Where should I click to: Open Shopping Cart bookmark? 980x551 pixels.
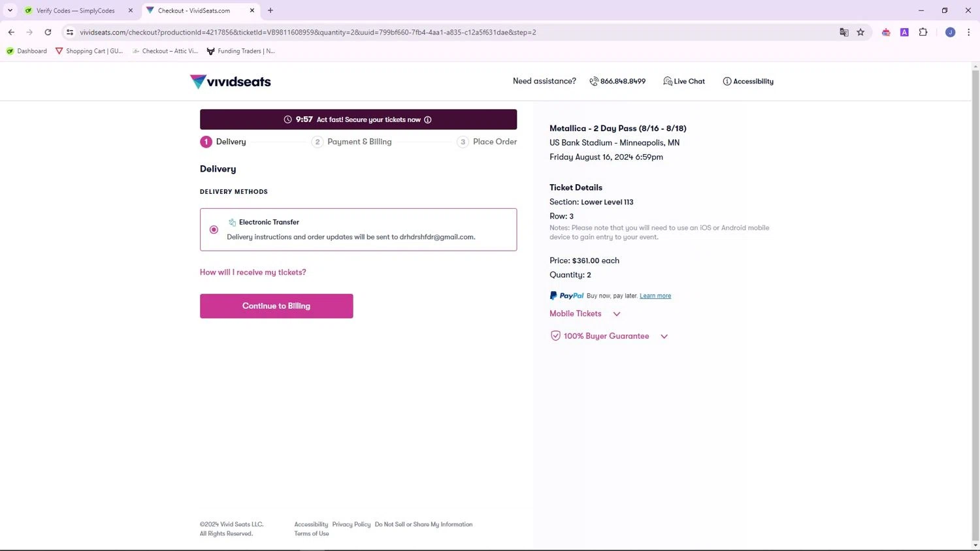point(90,51)
